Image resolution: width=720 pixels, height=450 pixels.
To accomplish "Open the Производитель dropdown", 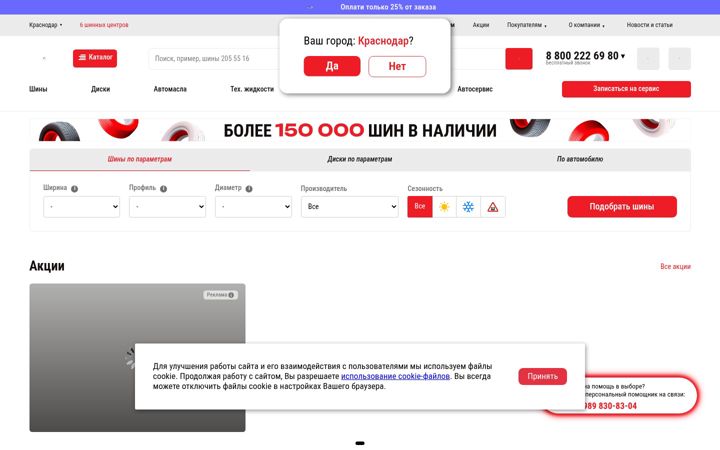I will pos(349,207).
